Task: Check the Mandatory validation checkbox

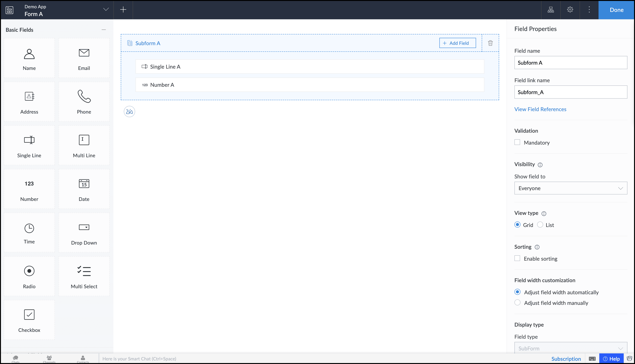Action: pos(517,142)
